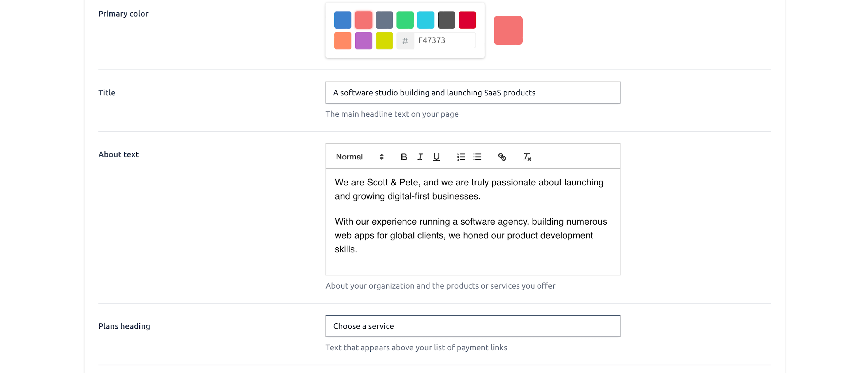
Task: Focus the Title input field
Action: [x=473, y=93]
